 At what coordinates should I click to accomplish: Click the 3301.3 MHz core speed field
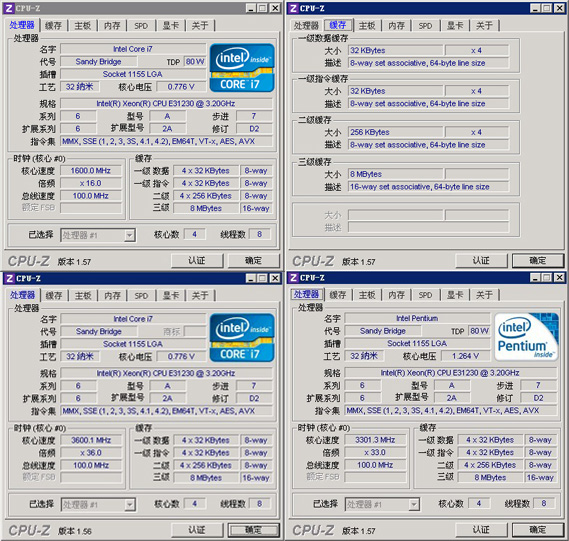click(375, 440)
